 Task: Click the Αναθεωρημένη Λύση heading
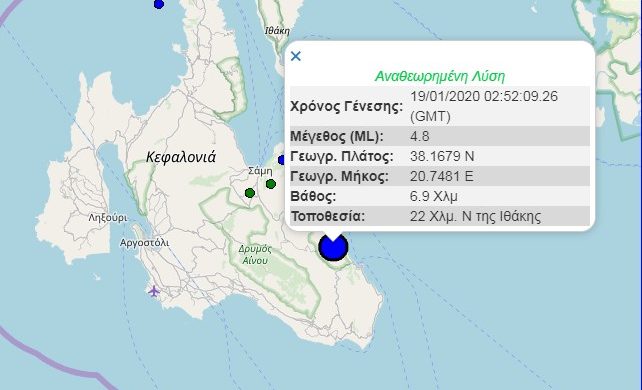click(x=440, y=76)
